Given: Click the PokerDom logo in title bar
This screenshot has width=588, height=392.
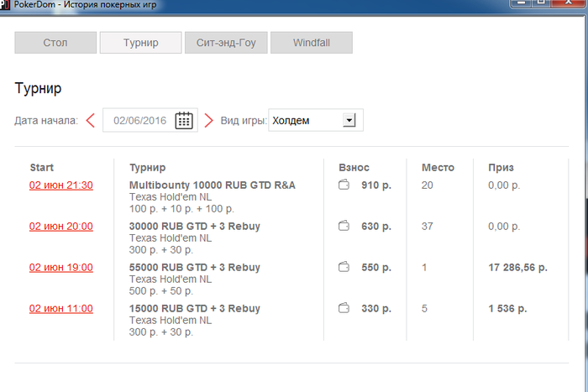Looking at the screenshot, I should [x=5, y=5].
